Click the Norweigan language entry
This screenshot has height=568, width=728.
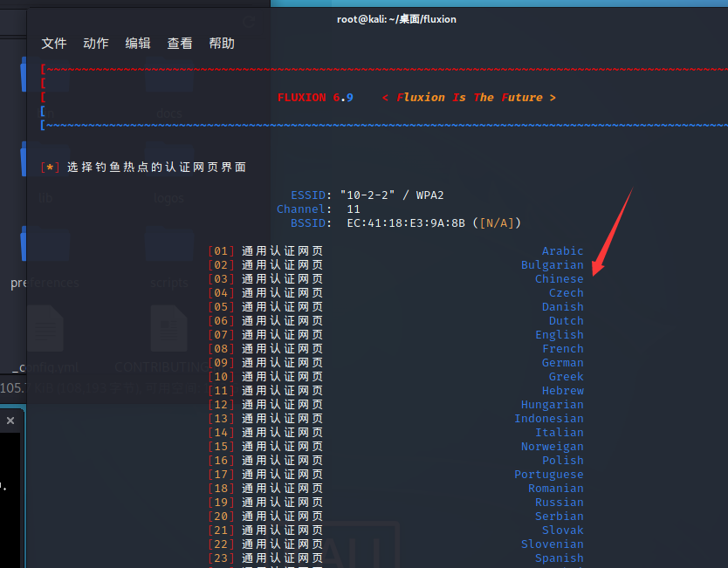(552, 447)
